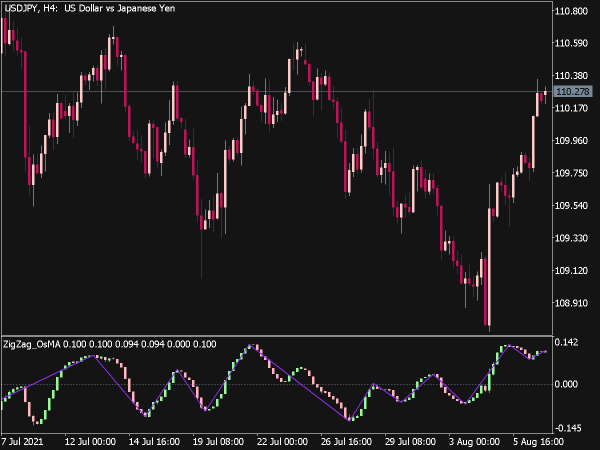
Task: Click price scale value 110.590
Action: pyautogui.click(x=571, y=43)
